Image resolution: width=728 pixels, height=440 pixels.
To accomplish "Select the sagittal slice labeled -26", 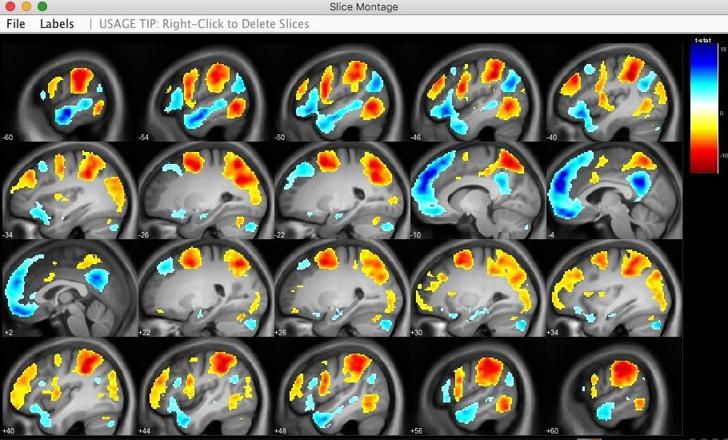I will (x=205, y=190).
